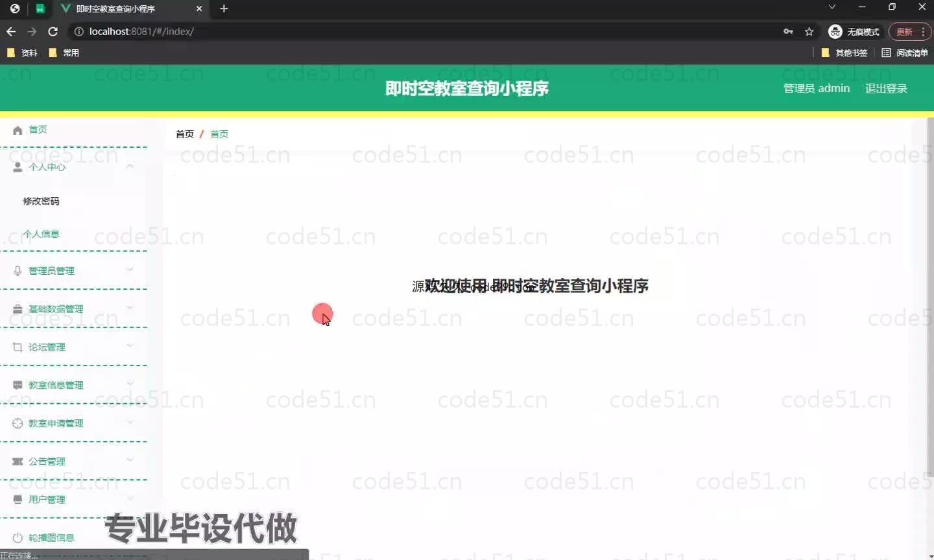This screenshot has width=934, height=560.
Task: Click the site info icon in address bar
Action: pos(79,31)
